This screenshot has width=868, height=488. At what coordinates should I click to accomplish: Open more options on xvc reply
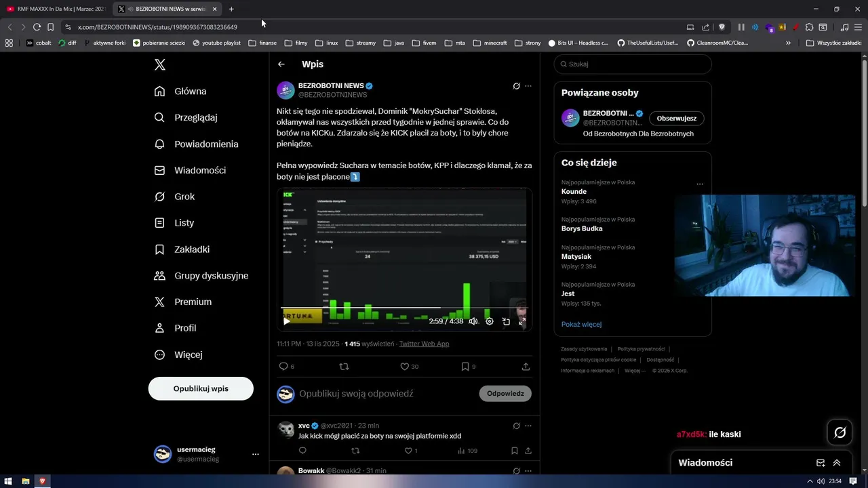click(x=528, y=426)
